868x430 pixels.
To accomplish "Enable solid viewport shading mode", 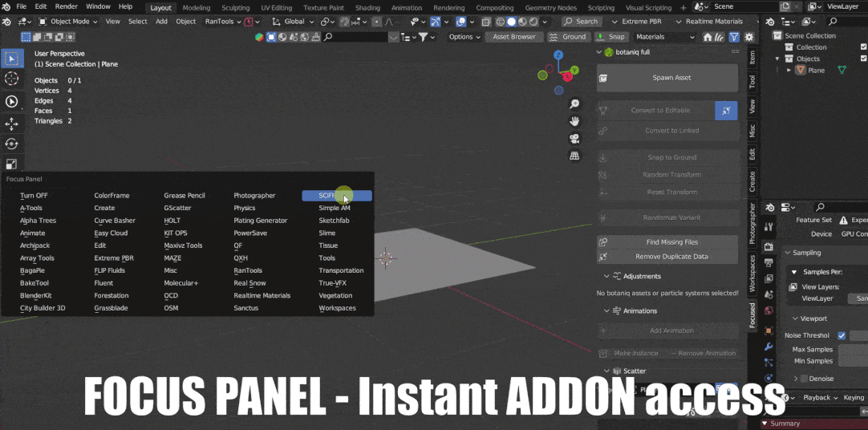I will point(512,22).
